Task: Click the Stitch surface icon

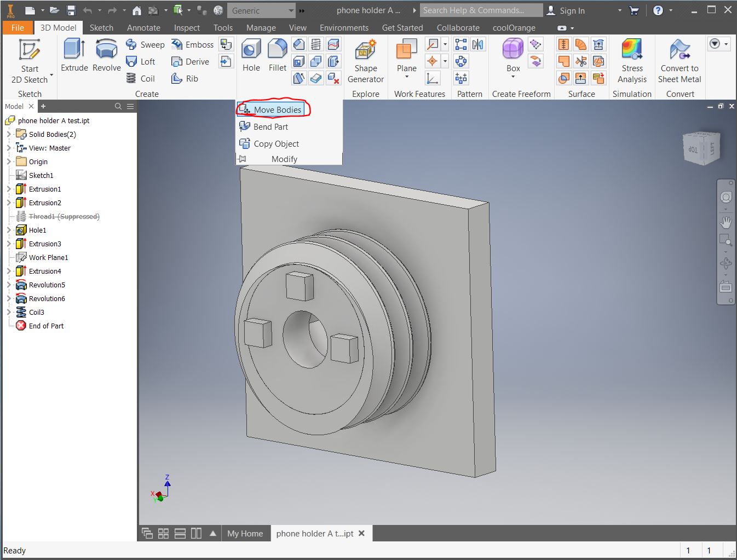Action: coord(564,44)
